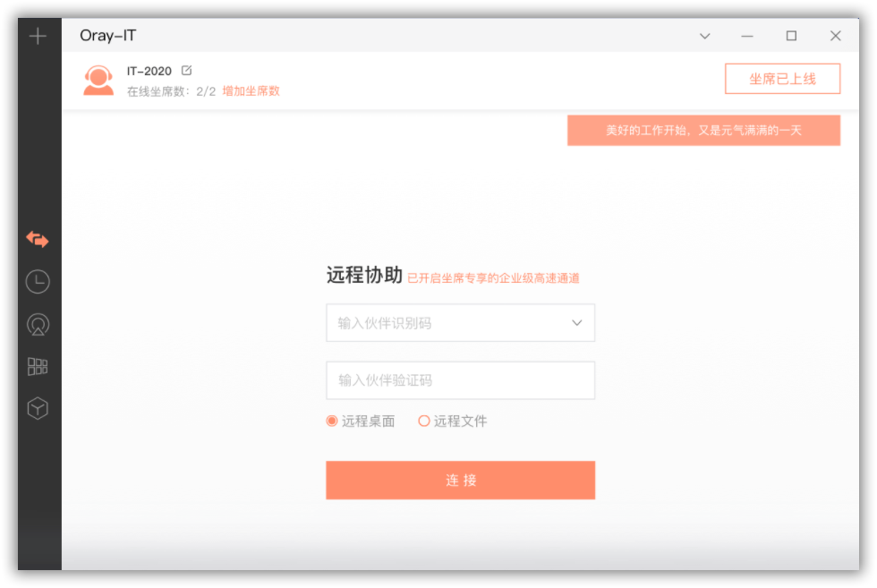Click the 在线坐席数: 2/2 text
Screen dimensions: 877x588
(171, 91)
